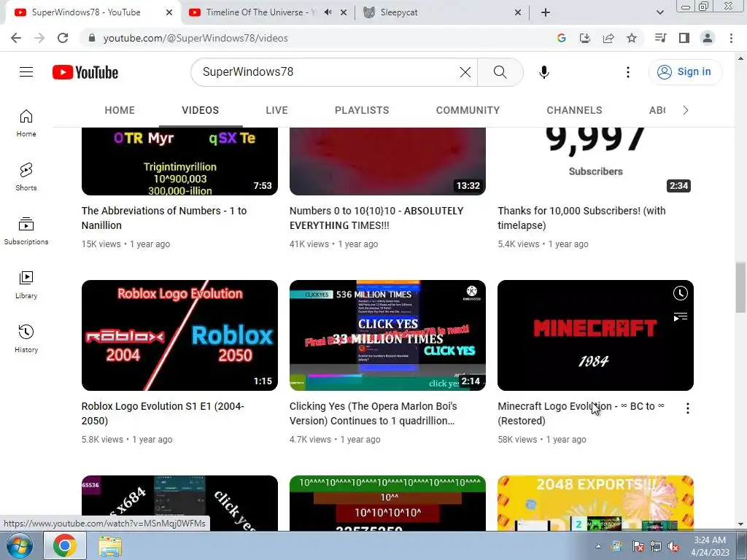Open Chrome profile avatar
Viewport: 747px width, 560px height.
point(707,38)
